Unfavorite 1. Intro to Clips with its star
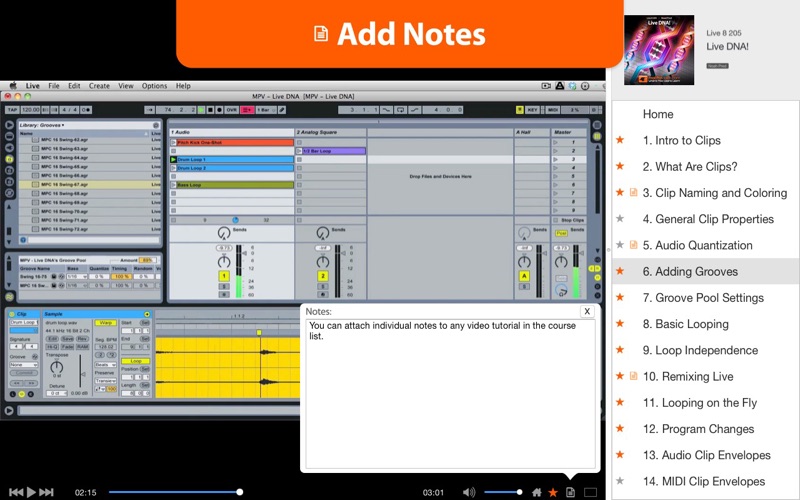Viewport: 800px width, 500px height. tap(620, 140)
